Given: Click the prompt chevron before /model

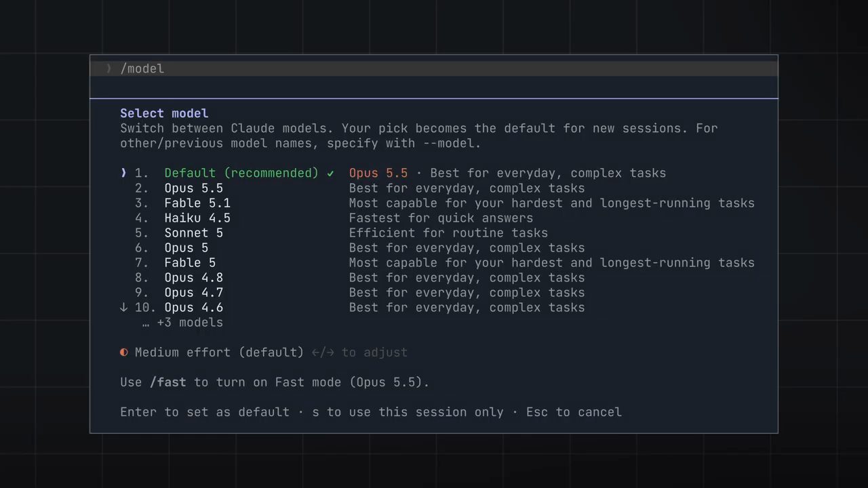Looking at the screenshot, I should click(x=108, y=68).
